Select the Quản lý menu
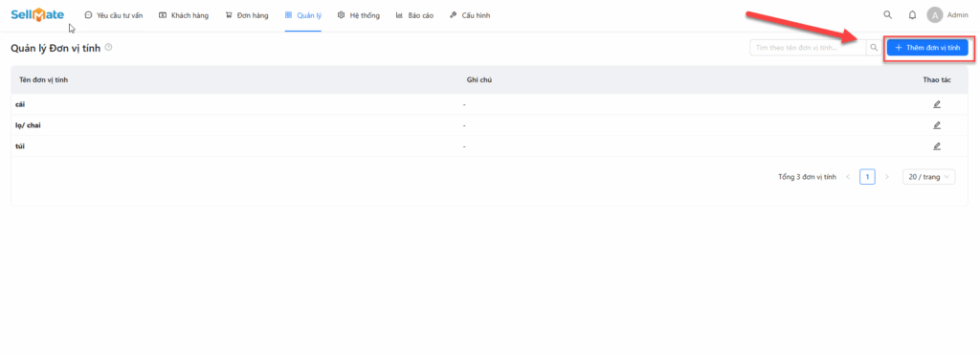Viewport: 980px width, 355px height. point(303,15)
